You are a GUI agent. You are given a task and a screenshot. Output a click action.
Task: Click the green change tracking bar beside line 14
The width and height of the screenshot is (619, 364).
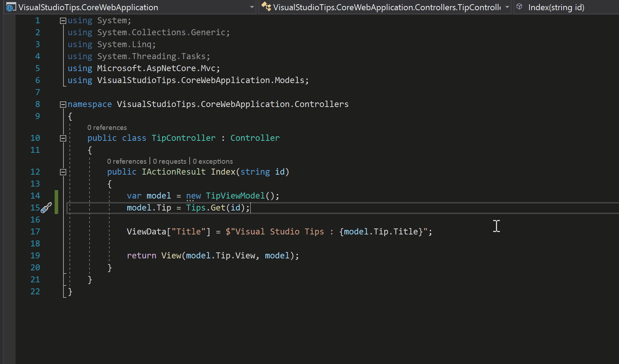[56, 196]
